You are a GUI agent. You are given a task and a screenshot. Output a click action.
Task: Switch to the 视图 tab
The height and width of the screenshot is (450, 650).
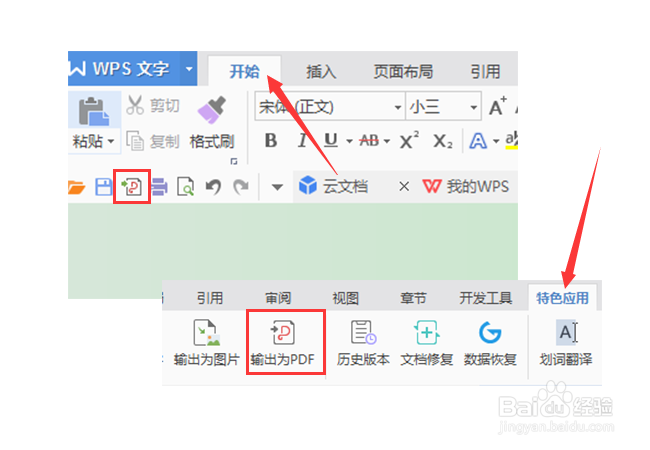pos(345,298)
